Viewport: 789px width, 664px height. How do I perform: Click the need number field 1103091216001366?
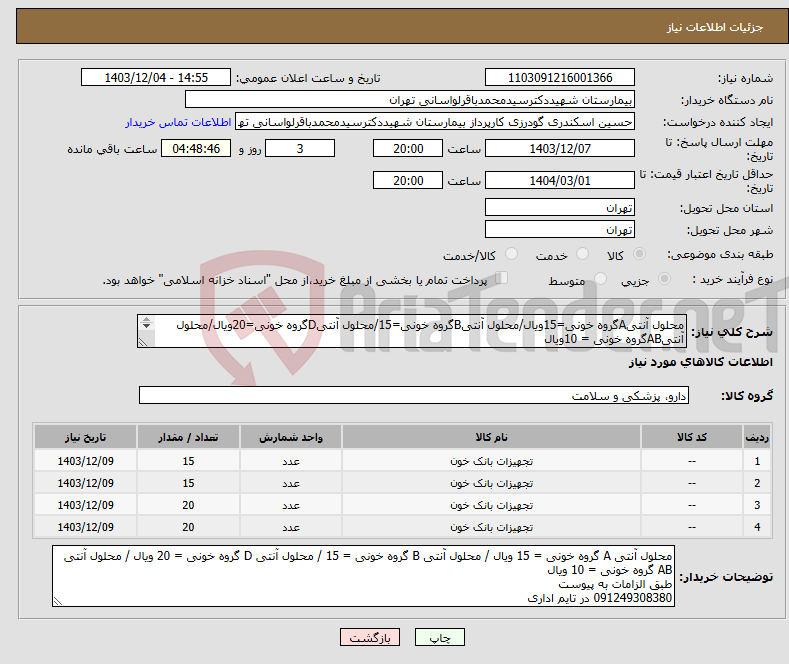point(560,77)
